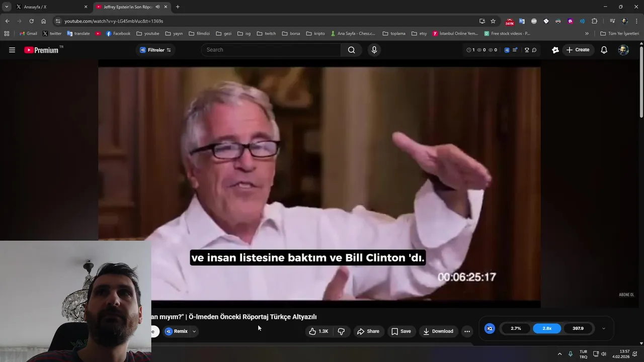Close the Anasayfa / X tab

click(x=86, y=7)
